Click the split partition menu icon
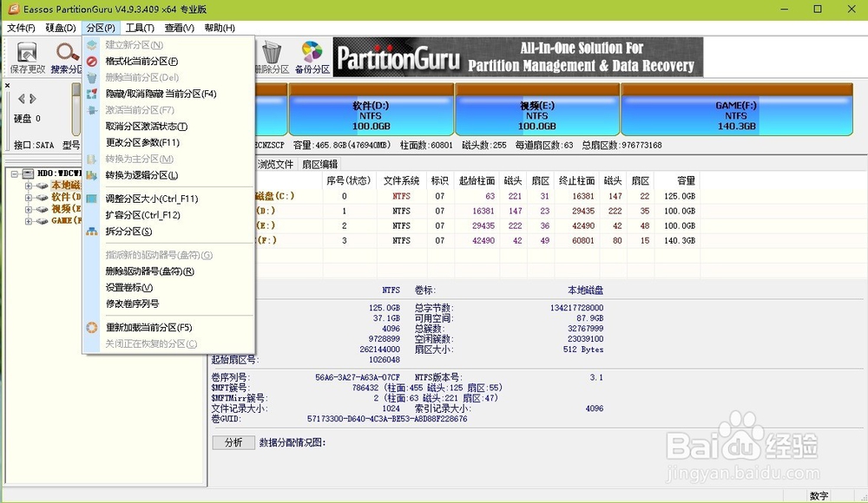The height and width of the screenshot is (503, 868). tap(92, 232)
